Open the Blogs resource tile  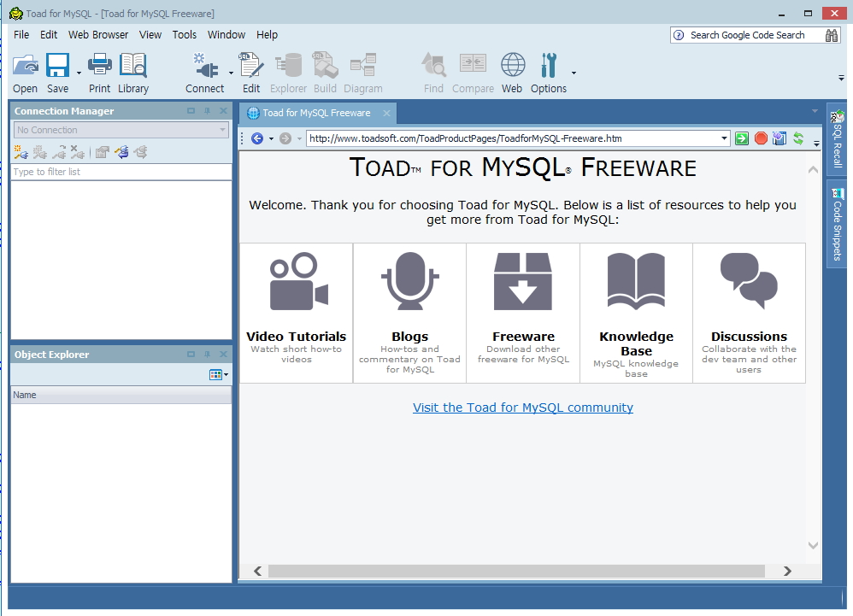tap(410, 314)
